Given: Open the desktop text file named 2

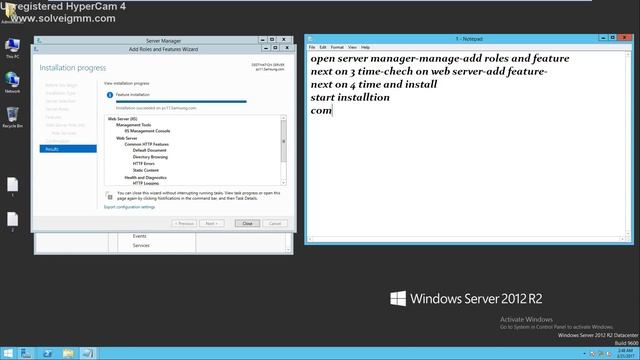Looking at the screenshot, I should [x=12, y=222].
